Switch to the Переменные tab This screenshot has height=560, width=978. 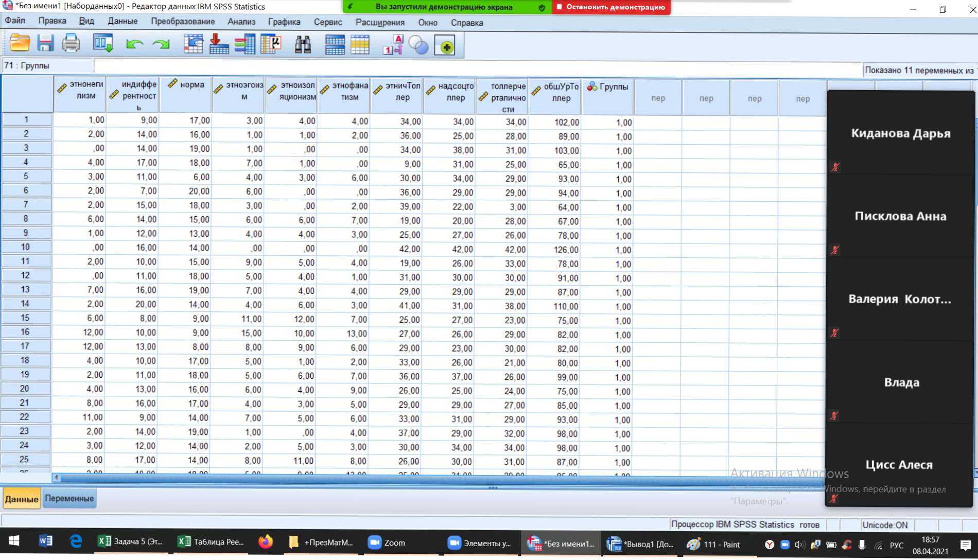(x=69, y=498)
